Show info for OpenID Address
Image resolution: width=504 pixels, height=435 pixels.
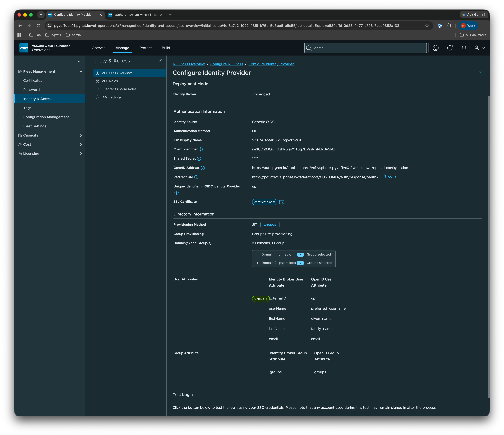tap(203, 168)
